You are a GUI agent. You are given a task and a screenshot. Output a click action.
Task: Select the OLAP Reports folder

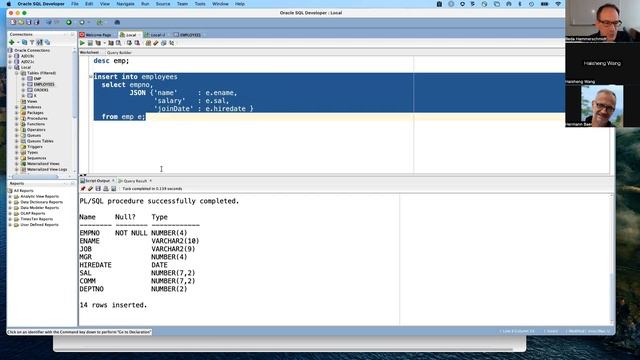click(33, 213)
